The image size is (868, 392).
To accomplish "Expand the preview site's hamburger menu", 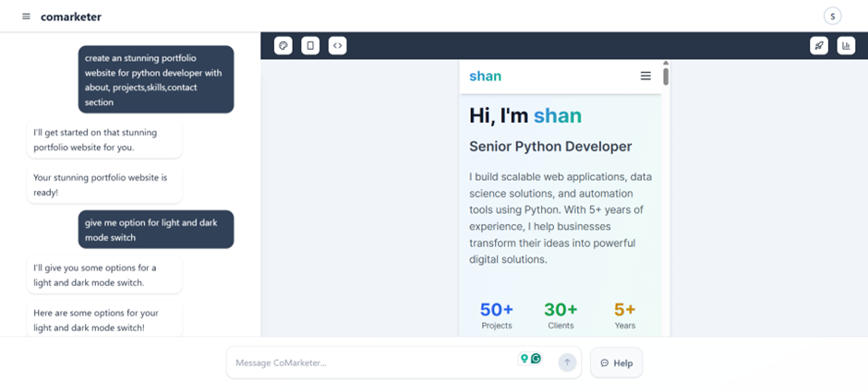I will (645, 76).
